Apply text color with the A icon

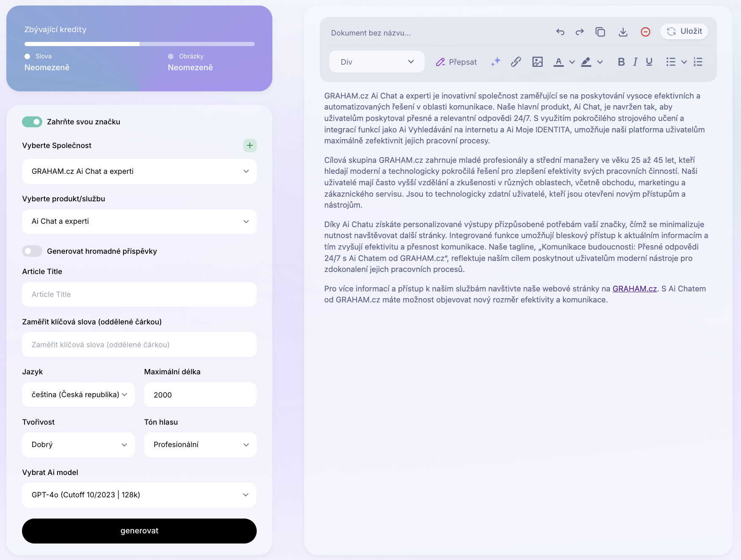tap(559, 62)
